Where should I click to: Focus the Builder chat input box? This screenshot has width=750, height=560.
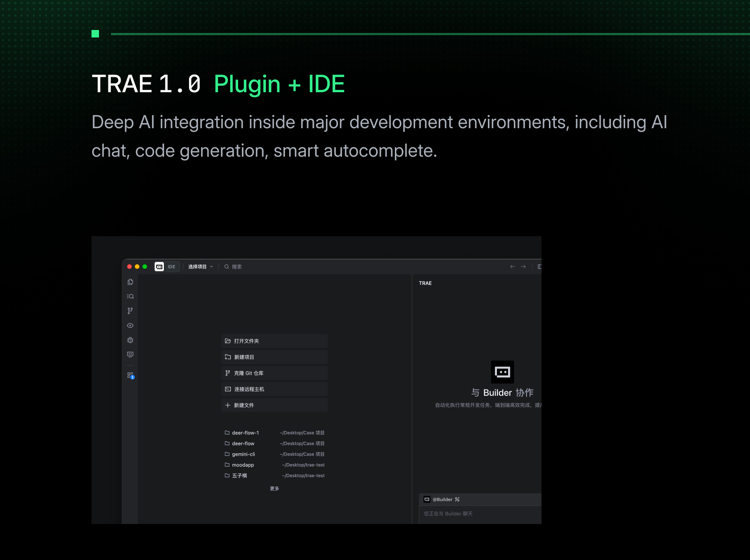(x=480, y=515)
